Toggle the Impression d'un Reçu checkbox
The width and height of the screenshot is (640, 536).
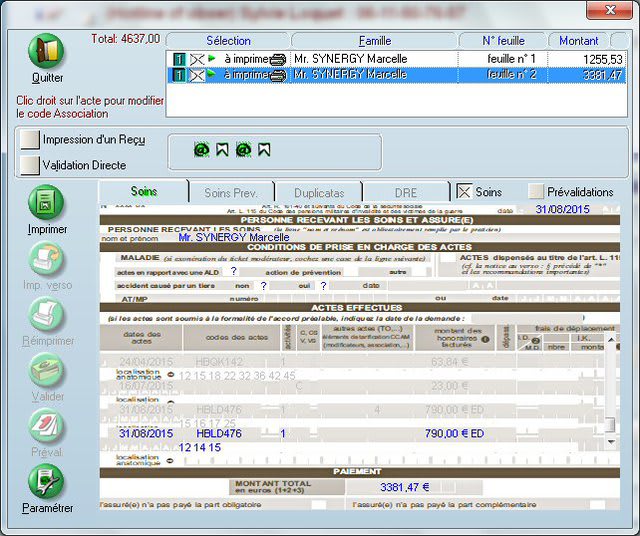click(x=29, y=140)
